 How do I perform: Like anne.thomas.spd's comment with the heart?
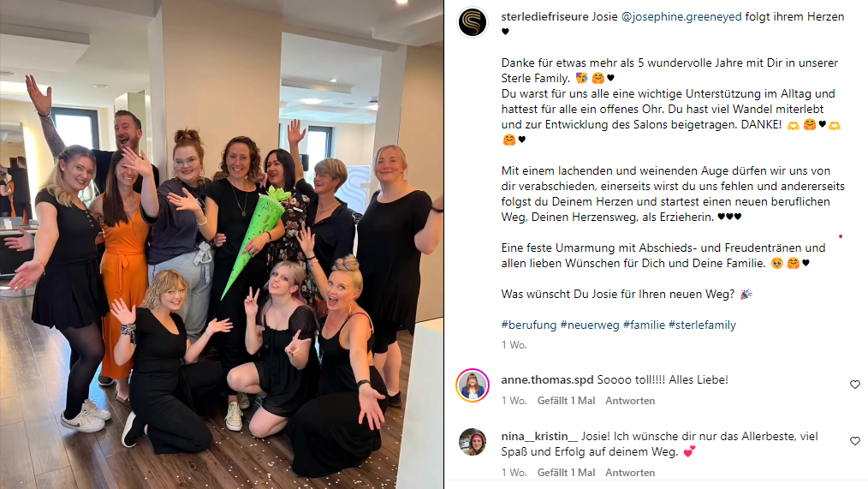coord(854,385)
